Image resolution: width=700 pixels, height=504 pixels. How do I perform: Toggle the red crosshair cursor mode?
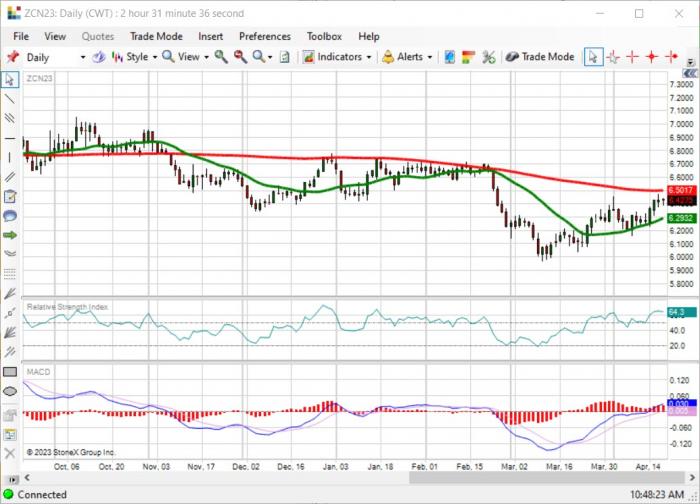coord(632,57)
